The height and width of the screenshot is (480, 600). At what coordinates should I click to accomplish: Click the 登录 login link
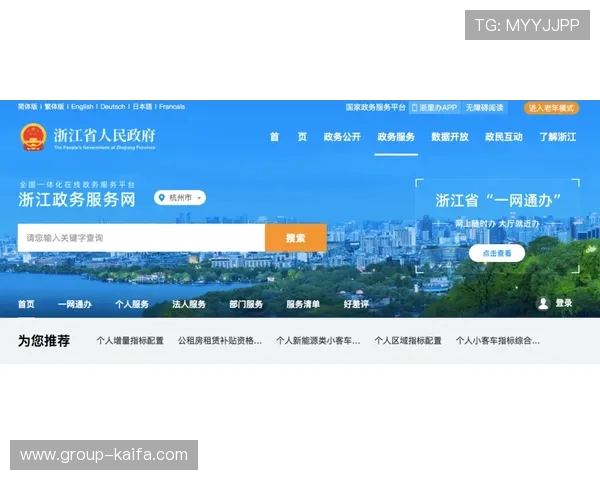pyautogui.click(x=564, y=303)
